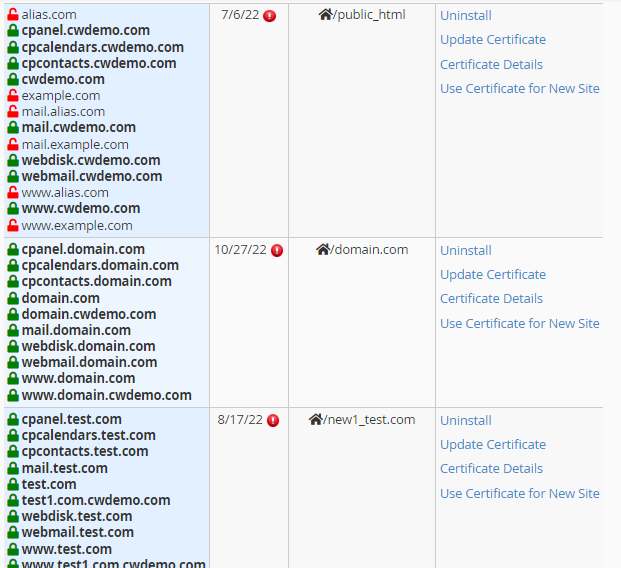Screen dimensions: 621x568
Task: Click red warning icon beside 7/6/22 date
Action: 269,16
